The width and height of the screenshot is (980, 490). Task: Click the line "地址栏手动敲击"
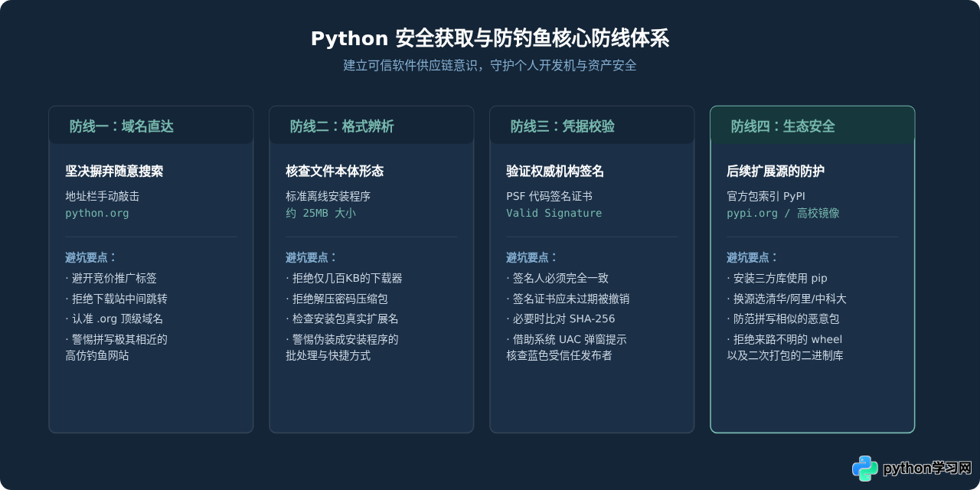(x=103, y=196)
